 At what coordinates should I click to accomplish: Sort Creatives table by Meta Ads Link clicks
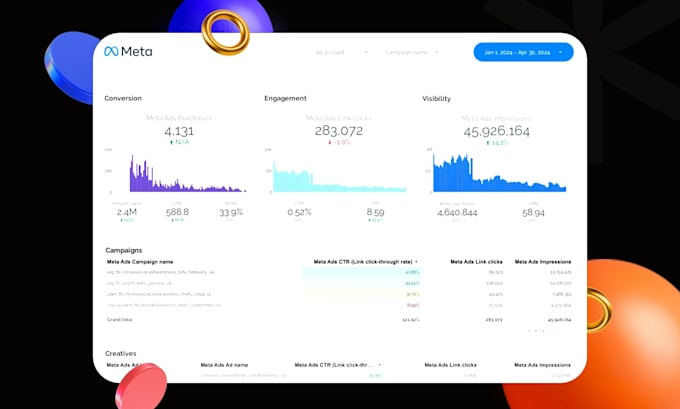[450, 365]
